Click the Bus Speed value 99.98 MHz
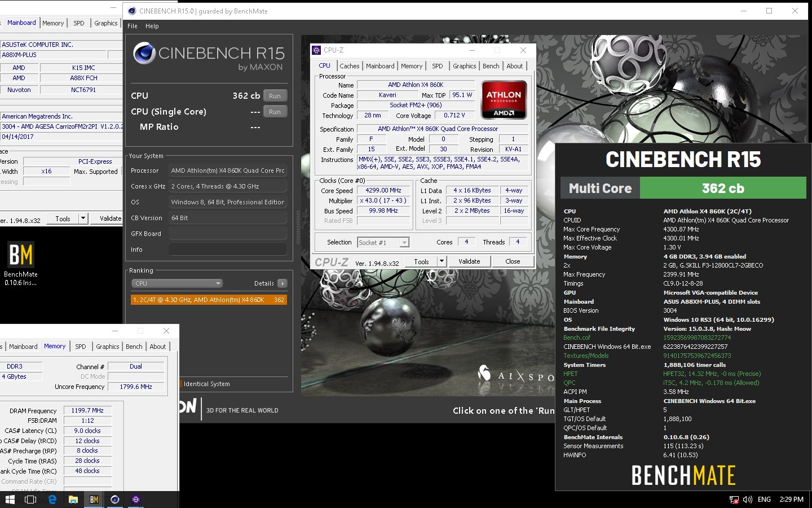 pos(383,211)
